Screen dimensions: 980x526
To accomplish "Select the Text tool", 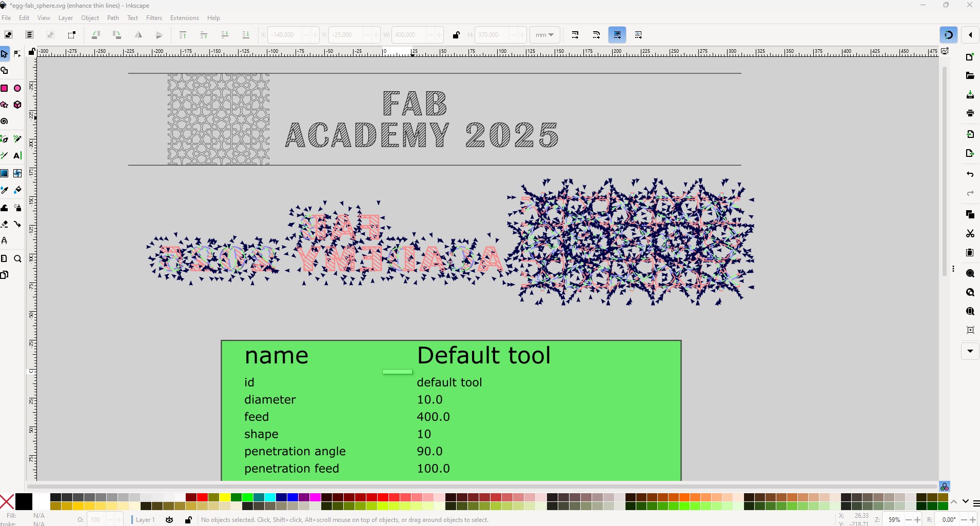I will pos(17,155).
